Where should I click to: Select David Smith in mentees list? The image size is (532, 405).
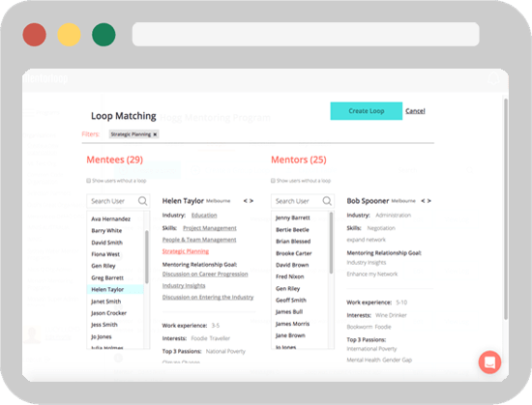coord(106,243)
